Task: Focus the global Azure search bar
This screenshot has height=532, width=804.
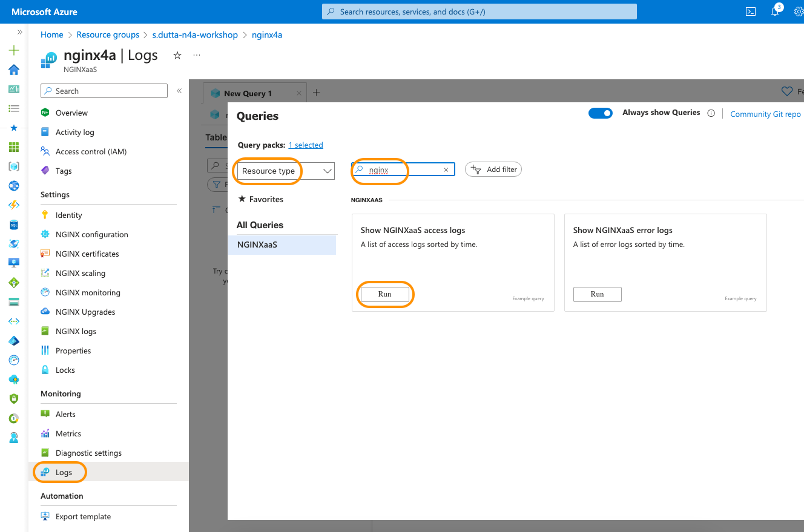Action: 479,11
